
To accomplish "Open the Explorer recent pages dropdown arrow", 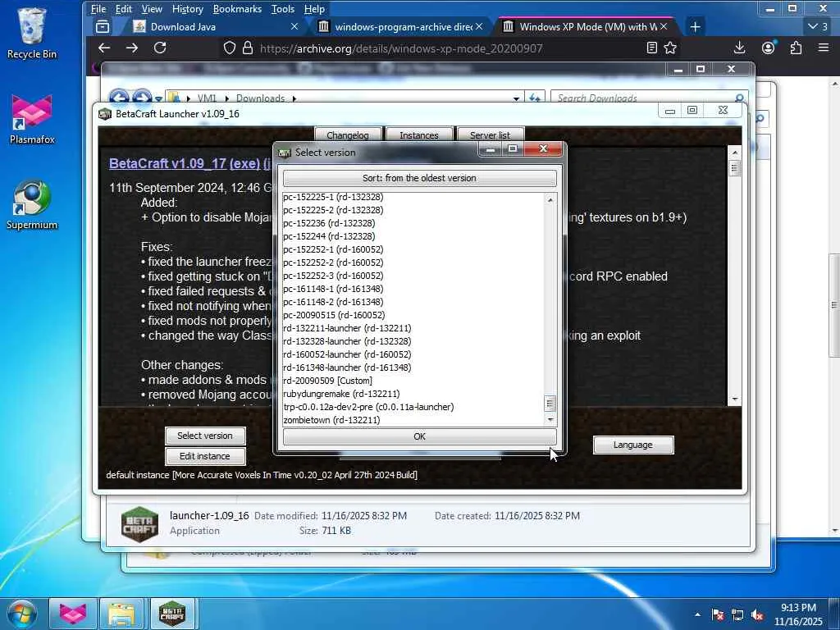I will click(158, 99).
